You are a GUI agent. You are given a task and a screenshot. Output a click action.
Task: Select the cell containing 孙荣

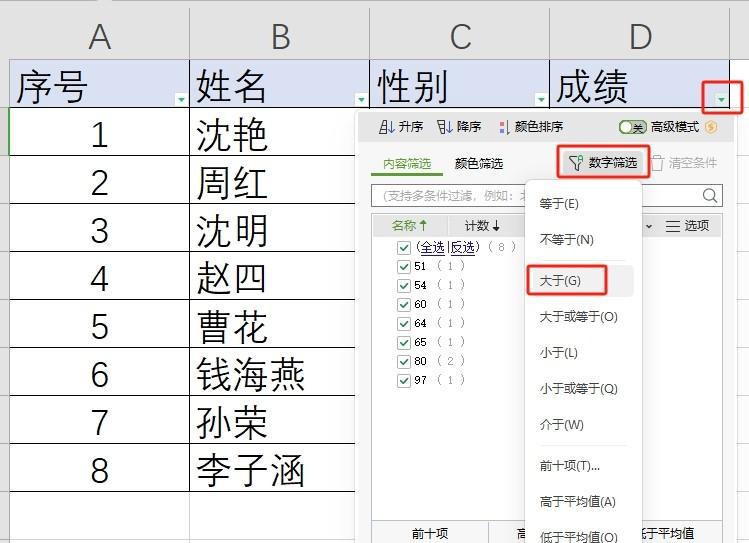[x=272, y=420]
